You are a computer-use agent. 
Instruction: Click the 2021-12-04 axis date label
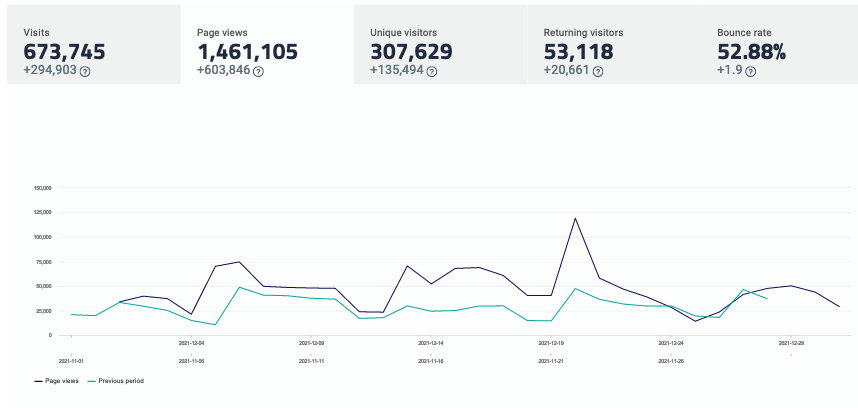coord(192,343)
